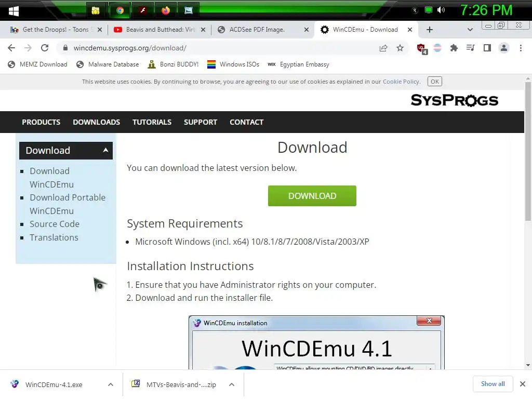Open media control playlist icon
532x399 pixels.
[470, 48]
